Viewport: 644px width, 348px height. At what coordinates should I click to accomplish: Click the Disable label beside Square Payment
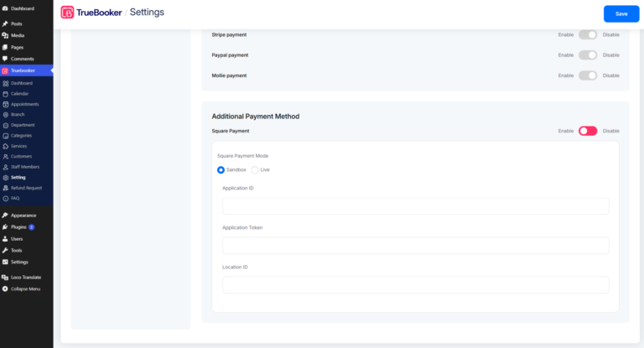[610, 131]
